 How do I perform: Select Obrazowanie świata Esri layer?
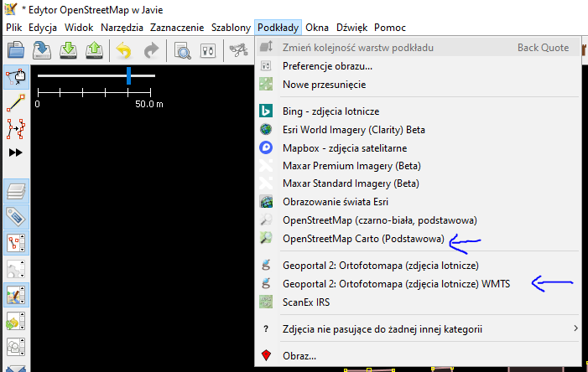click(418, 202)
